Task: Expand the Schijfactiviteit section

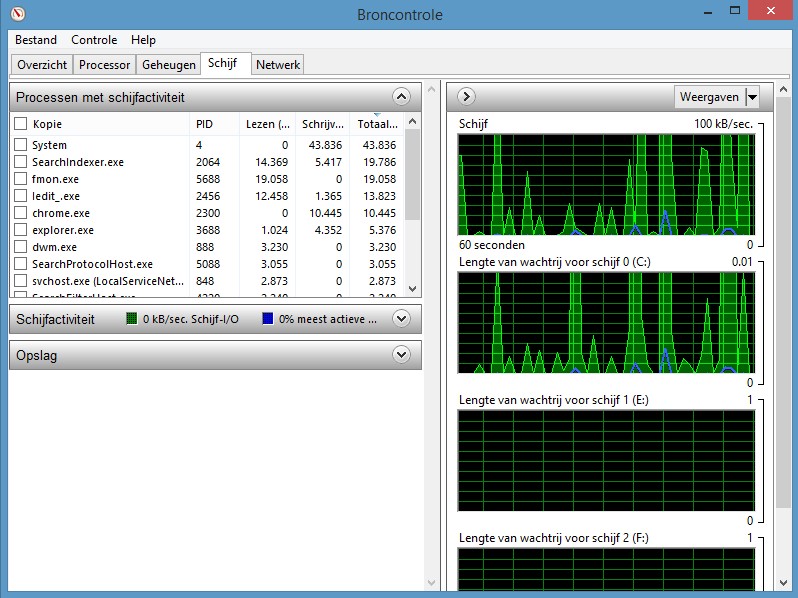Action: pos(402,319)
